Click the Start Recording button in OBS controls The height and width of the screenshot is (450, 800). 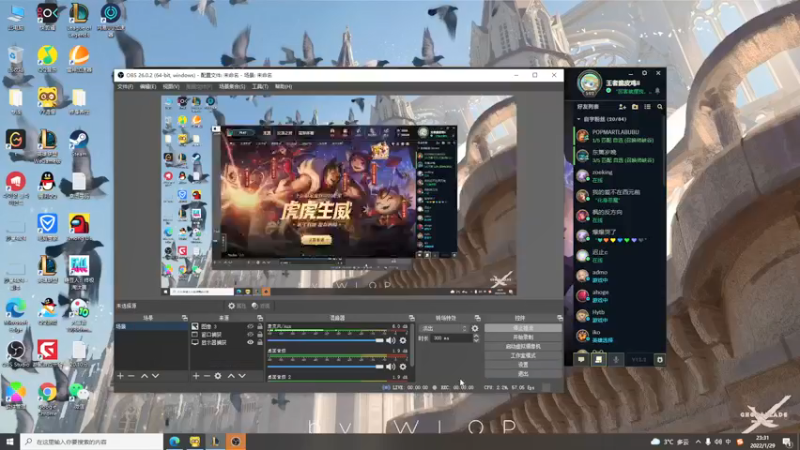(523, 337)
